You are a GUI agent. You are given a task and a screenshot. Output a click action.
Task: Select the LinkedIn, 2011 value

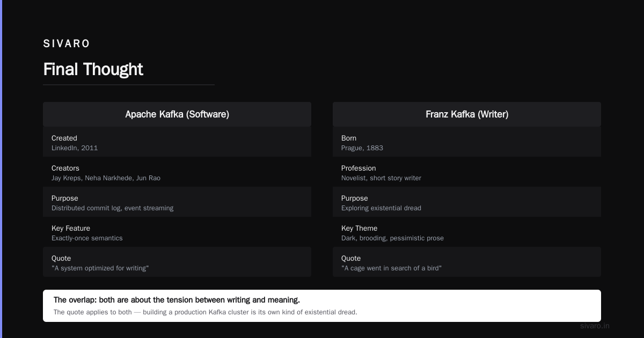point(75,148)
